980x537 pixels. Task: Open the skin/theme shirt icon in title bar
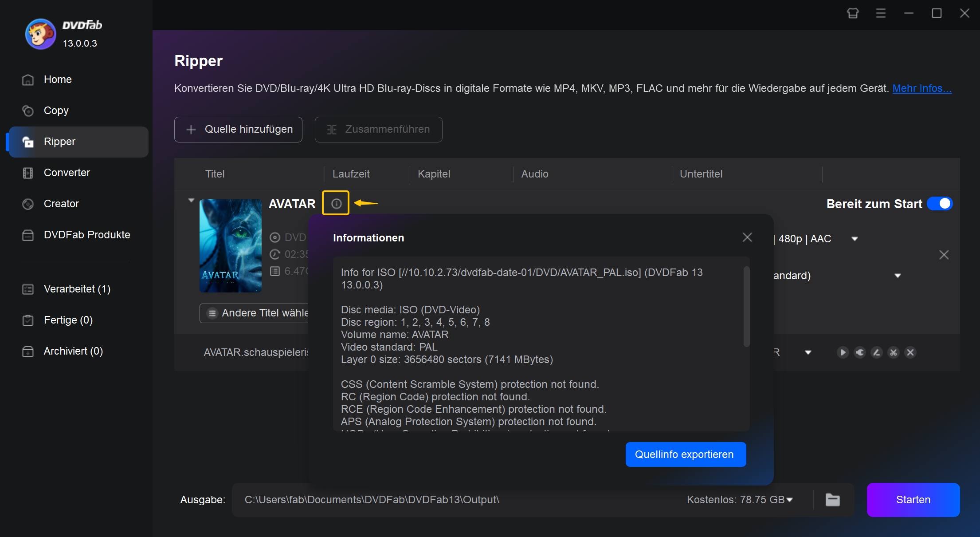point(853,13)
